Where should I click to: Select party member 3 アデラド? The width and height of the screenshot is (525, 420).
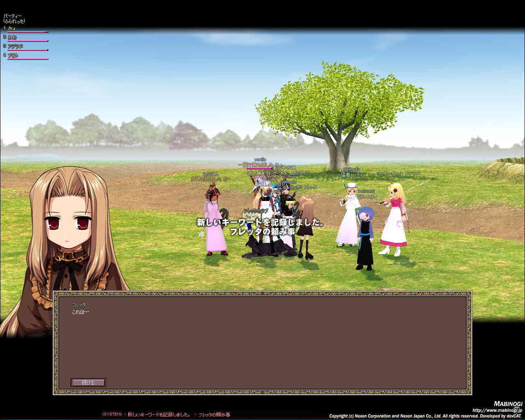15,46
